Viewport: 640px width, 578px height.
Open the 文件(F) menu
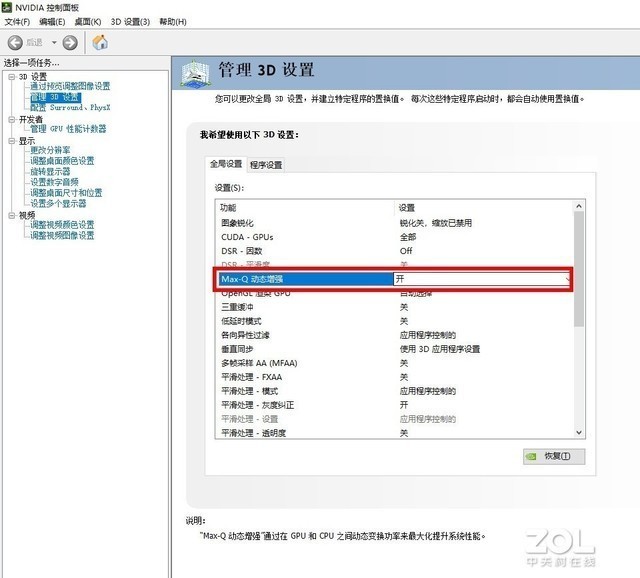[x=17, y=22]
